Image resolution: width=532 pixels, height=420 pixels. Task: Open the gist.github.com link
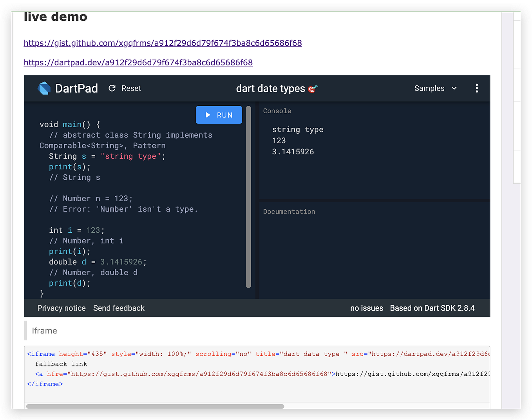point(163,43)
